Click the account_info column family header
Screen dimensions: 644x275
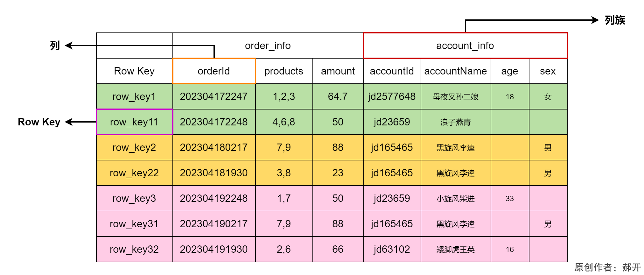(465, 46)
